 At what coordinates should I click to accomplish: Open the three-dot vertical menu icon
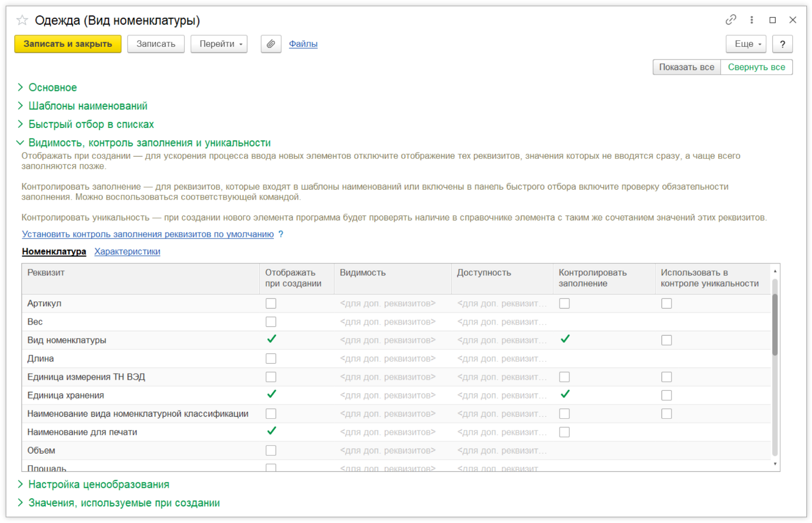click(751, 20)
